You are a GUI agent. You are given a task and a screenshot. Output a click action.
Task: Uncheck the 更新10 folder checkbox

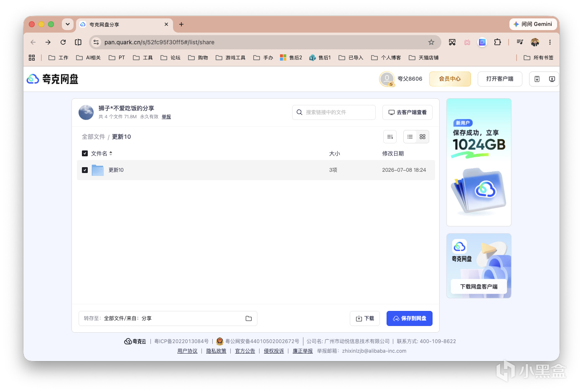click(85, 170)
